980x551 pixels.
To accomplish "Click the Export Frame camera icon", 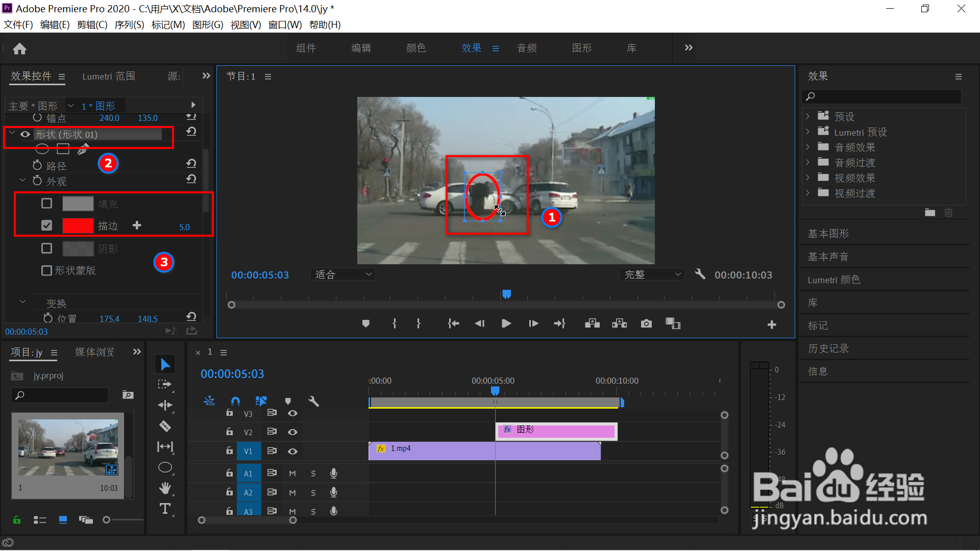I will coord(646,323).
